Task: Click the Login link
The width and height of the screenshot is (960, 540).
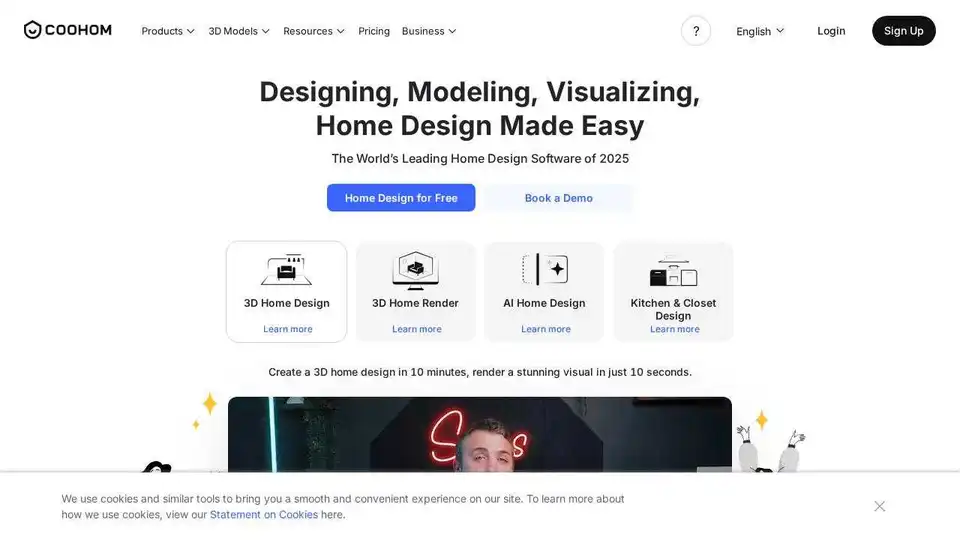Action: 831,31
